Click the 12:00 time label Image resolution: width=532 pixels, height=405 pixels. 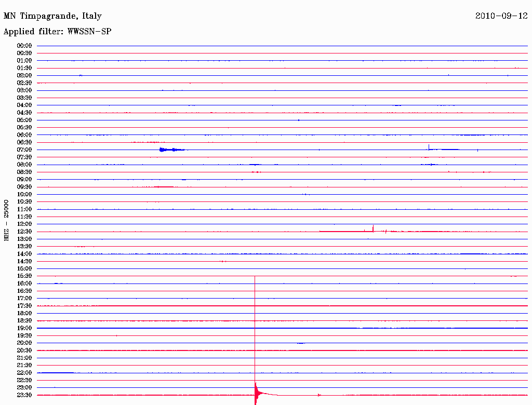click(24, 224)
